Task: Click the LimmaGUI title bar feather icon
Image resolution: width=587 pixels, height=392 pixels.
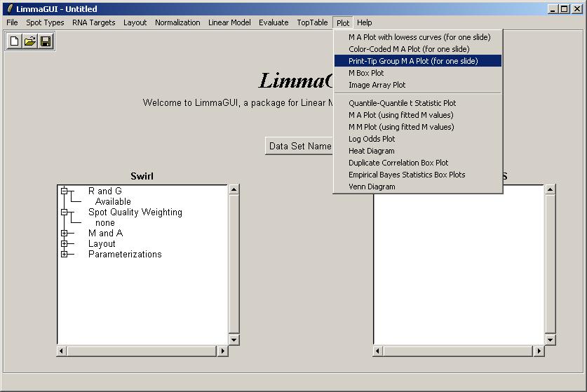Action: 9,9
